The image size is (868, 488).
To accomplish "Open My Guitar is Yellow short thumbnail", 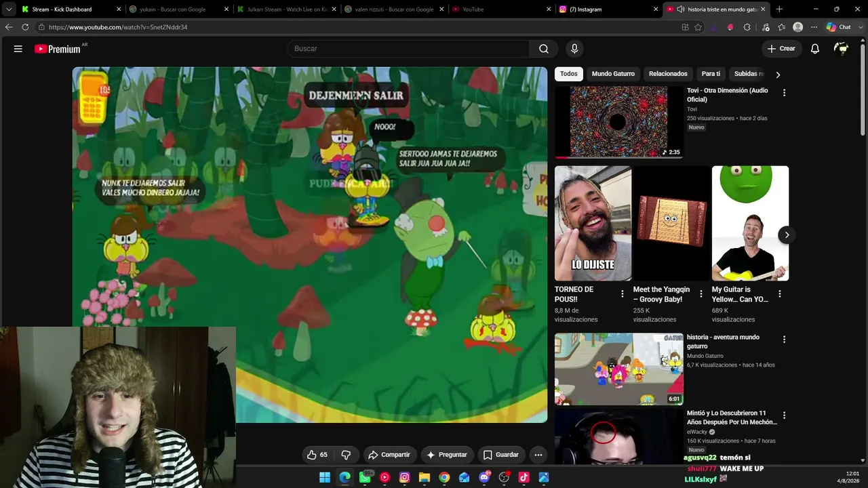I will pyautogui.click(x=750, y=223).
